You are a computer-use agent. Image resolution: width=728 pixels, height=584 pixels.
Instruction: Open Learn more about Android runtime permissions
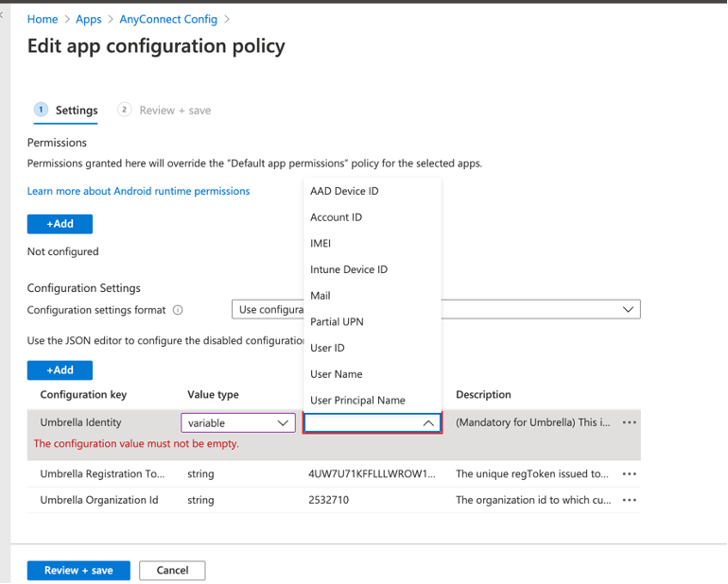(138, 191)
